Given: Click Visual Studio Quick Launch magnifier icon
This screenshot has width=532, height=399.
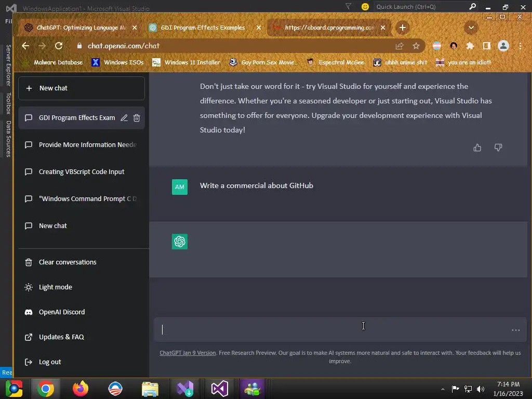Looking at the screenshot, I should pos(472,6).
